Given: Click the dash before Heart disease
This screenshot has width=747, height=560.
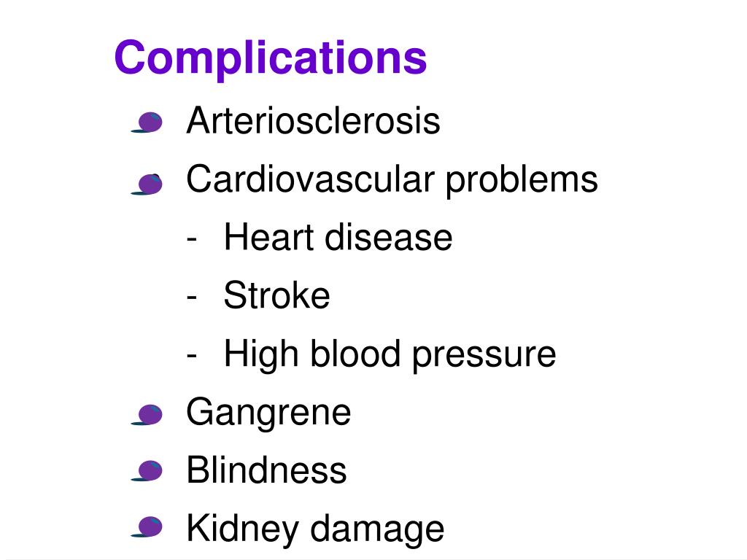Looking at the screenshot, I should click(192, 238).
